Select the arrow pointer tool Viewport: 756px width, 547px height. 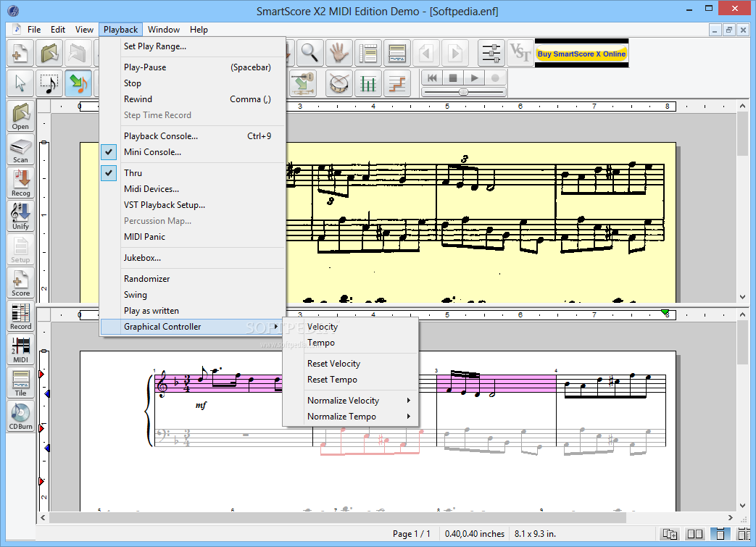(20, 83)
